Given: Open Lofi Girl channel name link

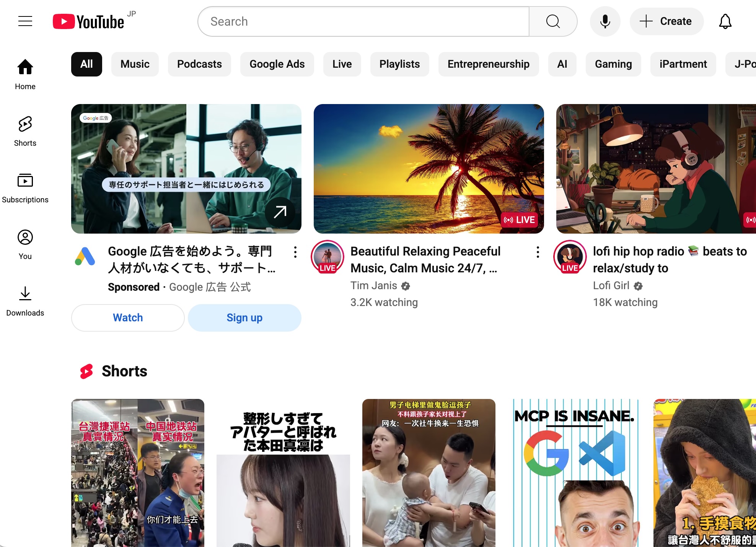Looking at the screenshot, I should pyautogui.click(x=611, y=286).
